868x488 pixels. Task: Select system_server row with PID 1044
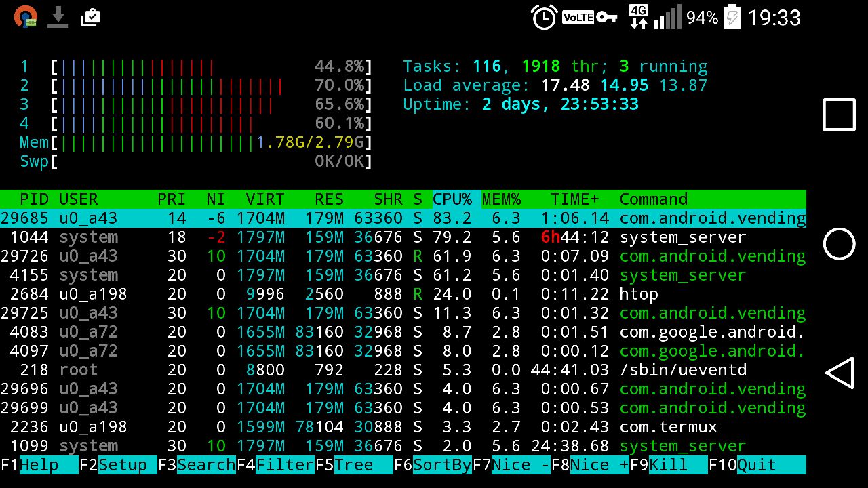point(403,237)
